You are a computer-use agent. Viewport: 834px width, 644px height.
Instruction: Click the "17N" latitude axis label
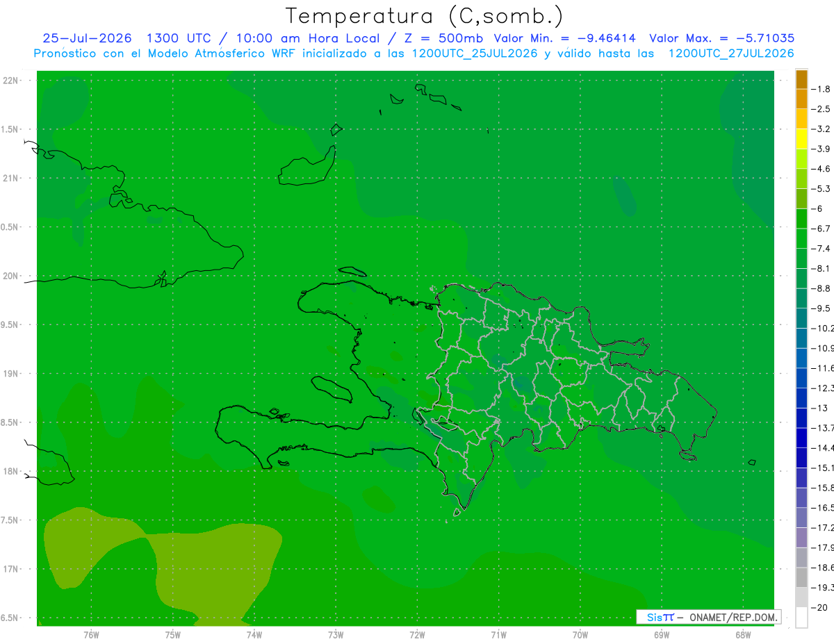(x=10, y=569)
